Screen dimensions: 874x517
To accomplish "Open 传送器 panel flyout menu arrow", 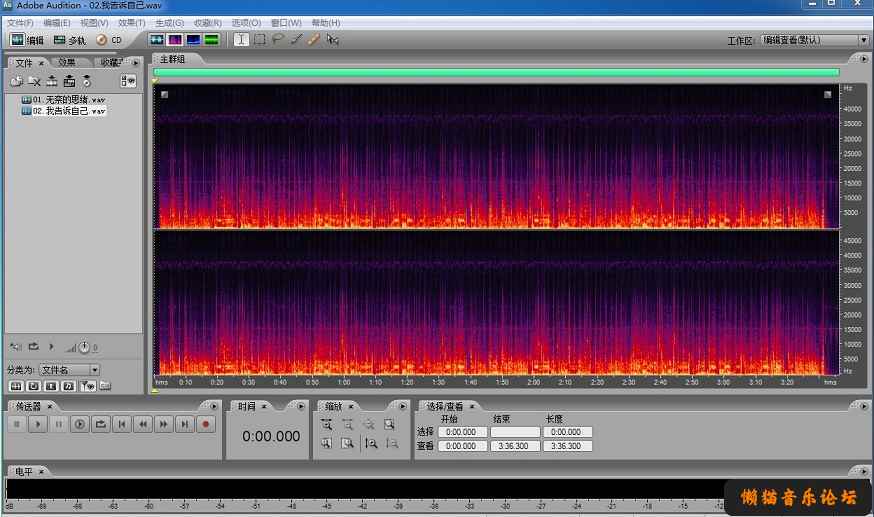I will [213, 406].
